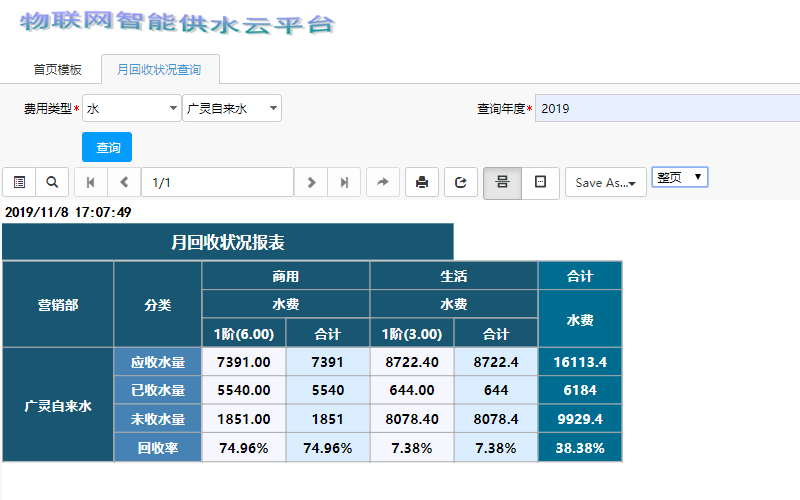The height and width of the screenshot is (500, 800).
Task: Click the 月回收状况报表 title
Action: click(228, 242)
